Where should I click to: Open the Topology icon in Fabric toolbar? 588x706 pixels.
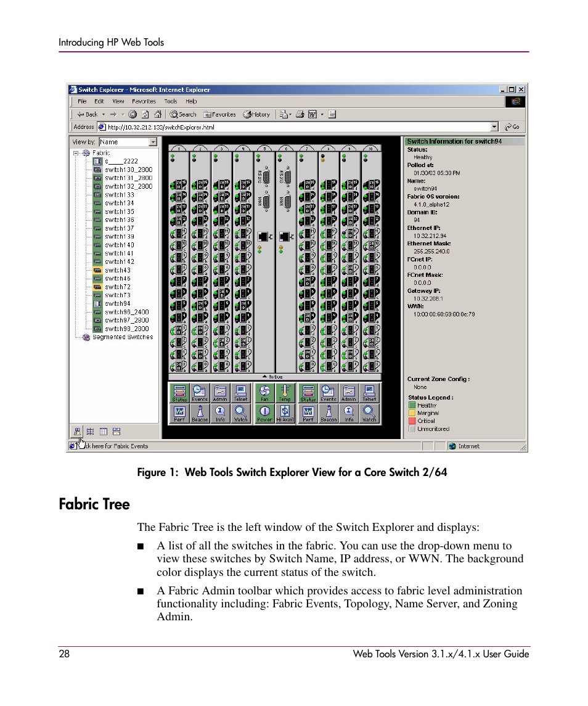coord(90,432)
